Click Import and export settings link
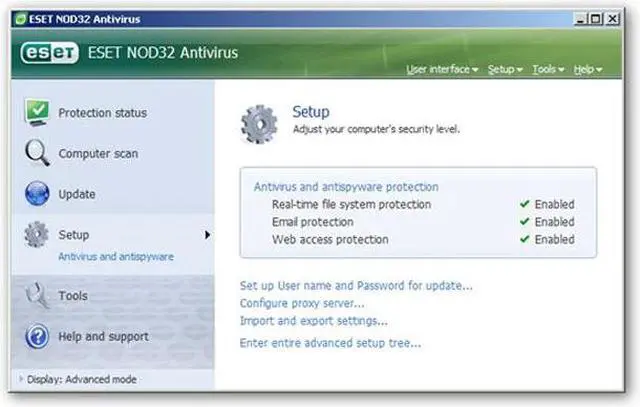This screenshot has height=407, width=640. click(x=313, y=321)
